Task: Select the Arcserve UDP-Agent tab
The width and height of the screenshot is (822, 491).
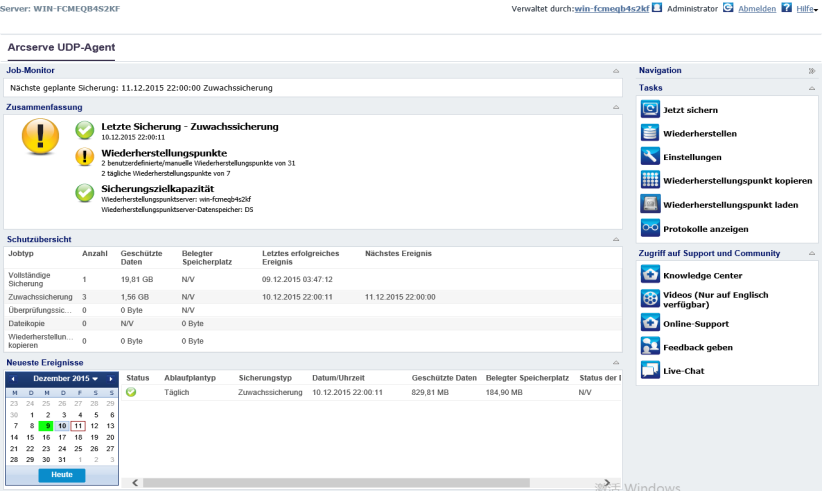Action: pyautogui.click(x=61, y=47)
